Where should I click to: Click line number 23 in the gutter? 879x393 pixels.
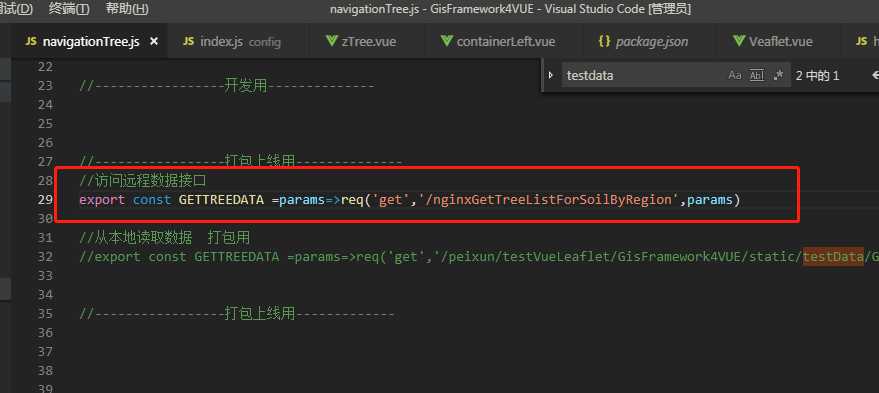(x=45, y=86)
